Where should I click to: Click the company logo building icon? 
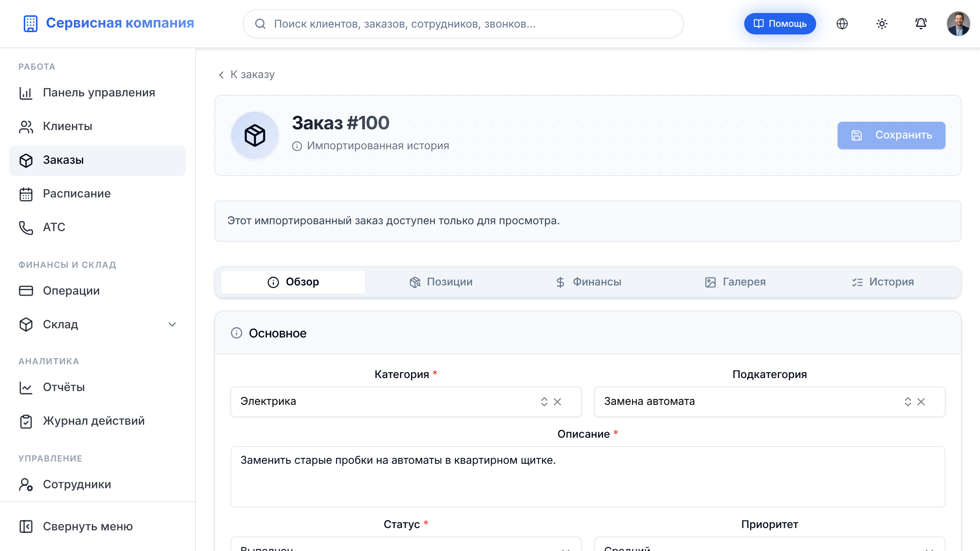pyautogui.click(x=31, y=24)
